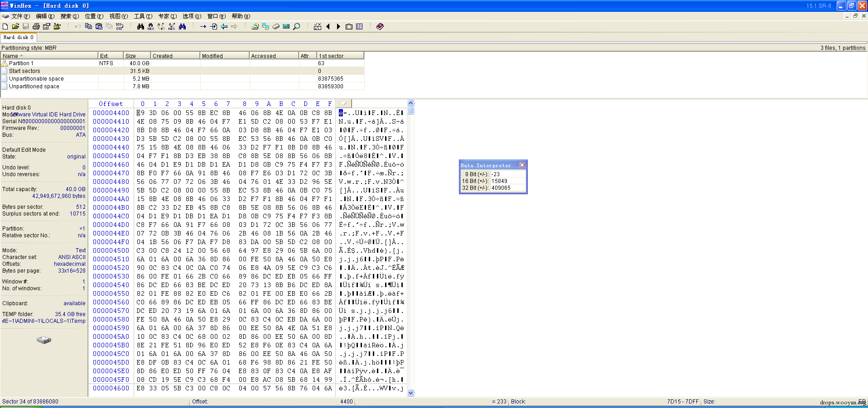The width and height of the screenshot is (868, 408).
Task: Open the 位置(P) Position menu
Action: coord(94,16)
